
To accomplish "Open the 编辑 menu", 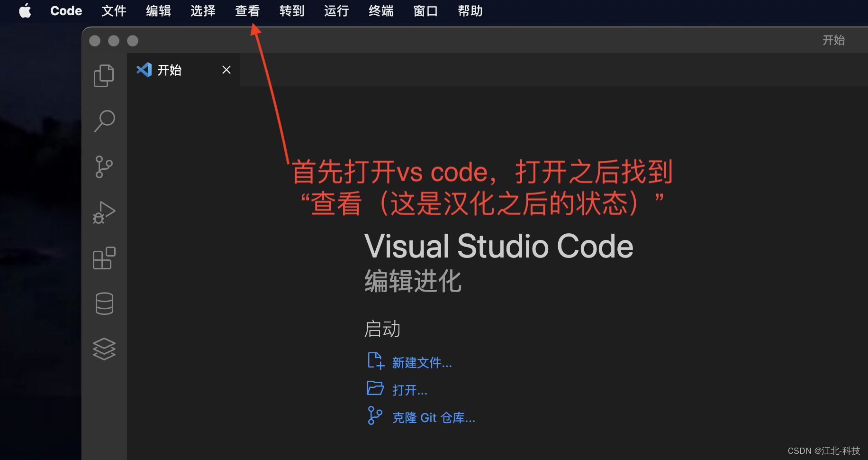I will (158, 10).
